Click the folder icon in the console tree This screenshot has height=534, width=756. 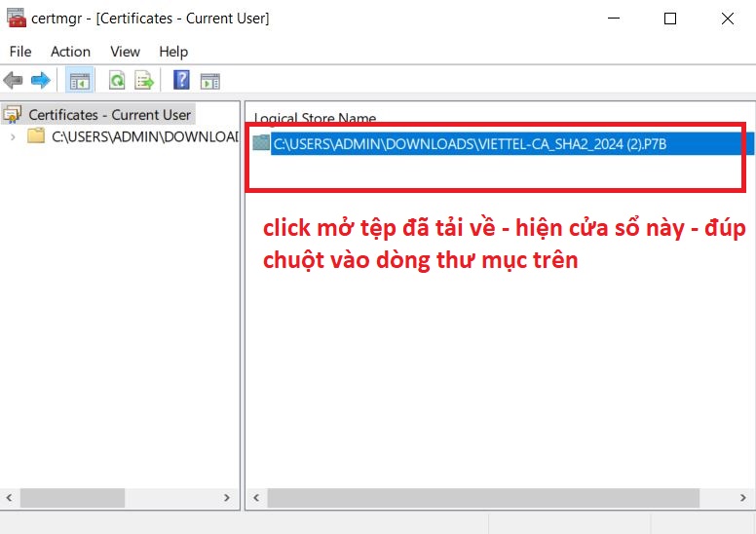(x=36, y=136)
